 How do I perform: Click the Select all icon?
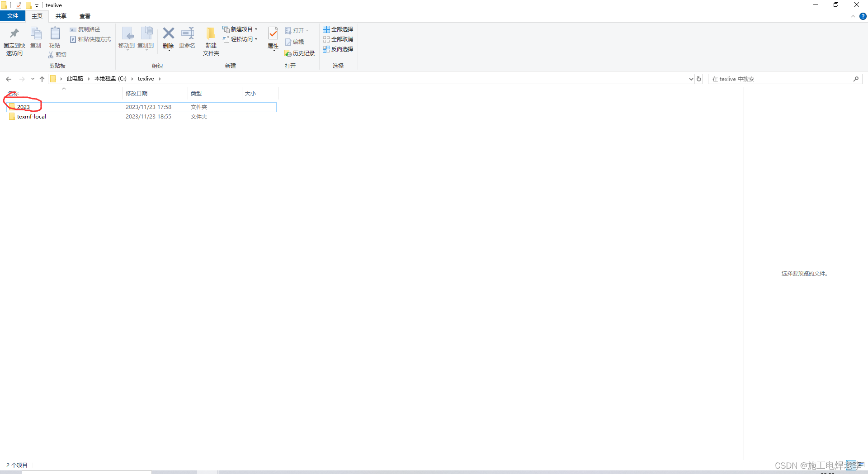[x=326, y=29]
